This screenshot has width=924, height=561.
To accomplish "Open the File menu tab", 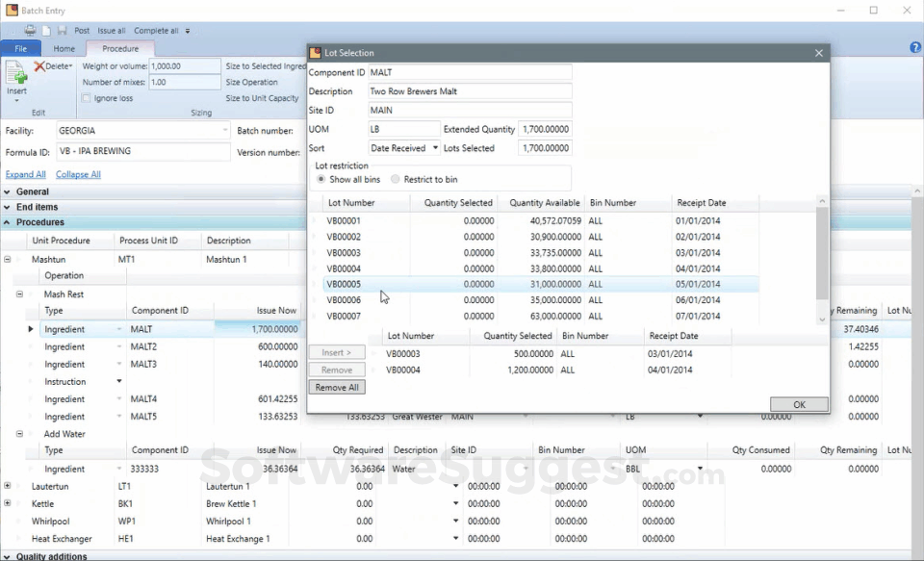I will coord(20,48).
